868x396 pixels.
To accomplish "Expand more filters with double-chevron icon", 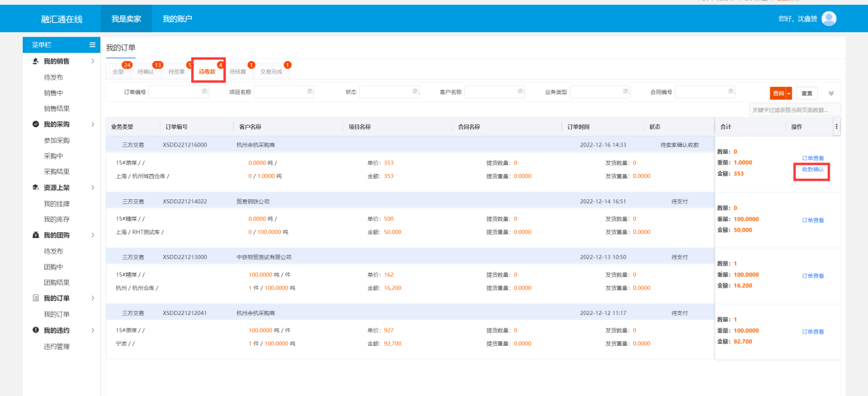I will pyautogui.click(x=831, y=93).
